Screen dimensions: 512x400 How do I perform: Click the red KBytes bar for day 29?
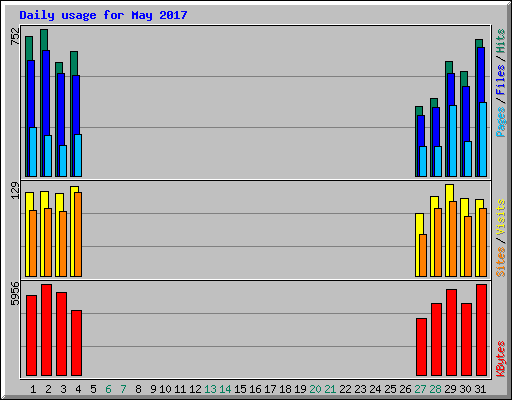coord(451,333)
